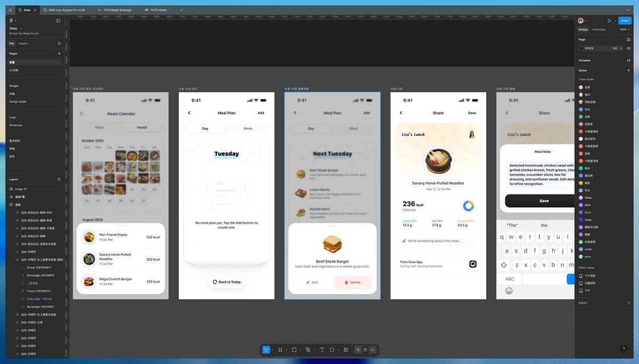Close the Orea tab
The height and width of the screenshot is (364, 639).
tap(35, 10)
